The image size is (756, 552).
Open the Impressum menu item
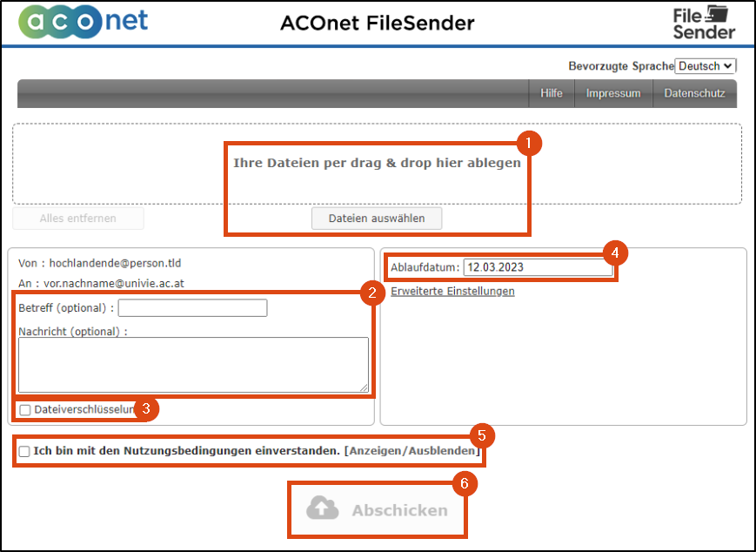(613, 94)
